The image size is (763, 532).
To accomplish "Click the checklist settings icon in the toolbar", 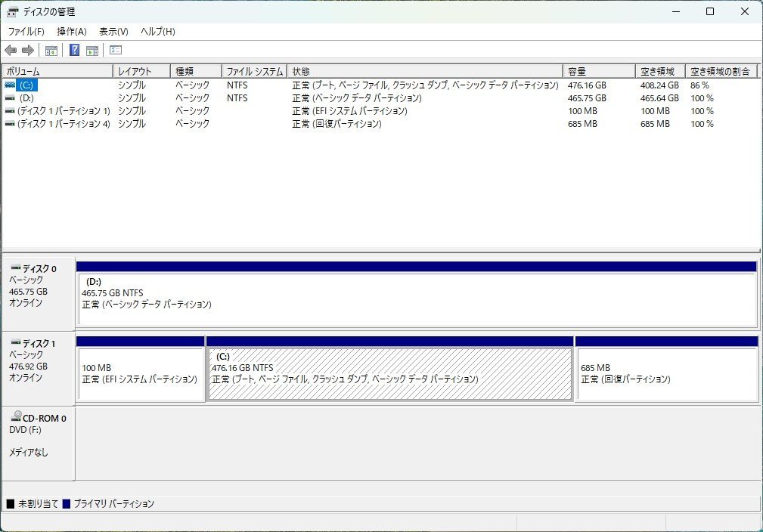I will (x=116, y=50).
